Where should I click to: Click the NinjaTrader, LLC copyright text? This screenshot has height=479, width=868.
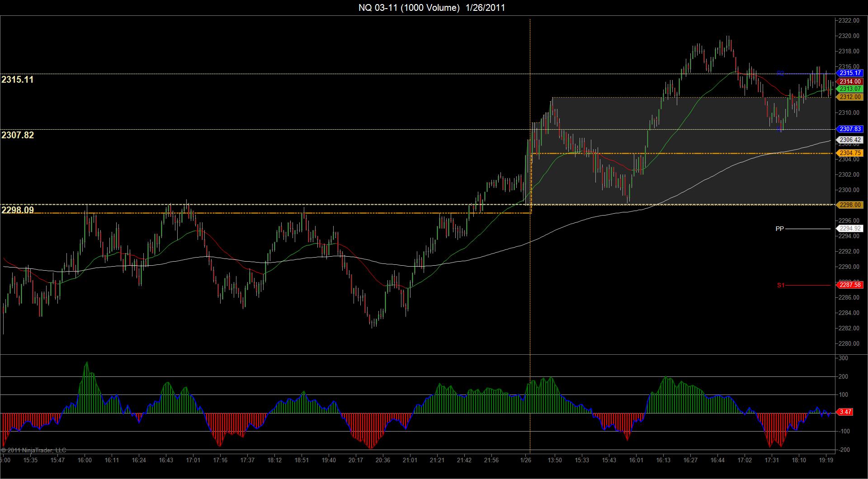(x=34, y=450)
